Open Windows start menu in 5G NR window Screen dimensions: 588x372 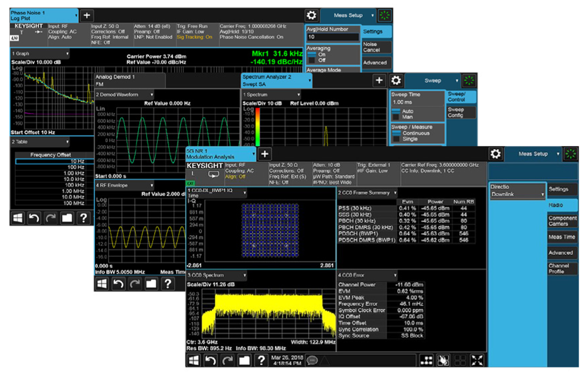(194, 360)
